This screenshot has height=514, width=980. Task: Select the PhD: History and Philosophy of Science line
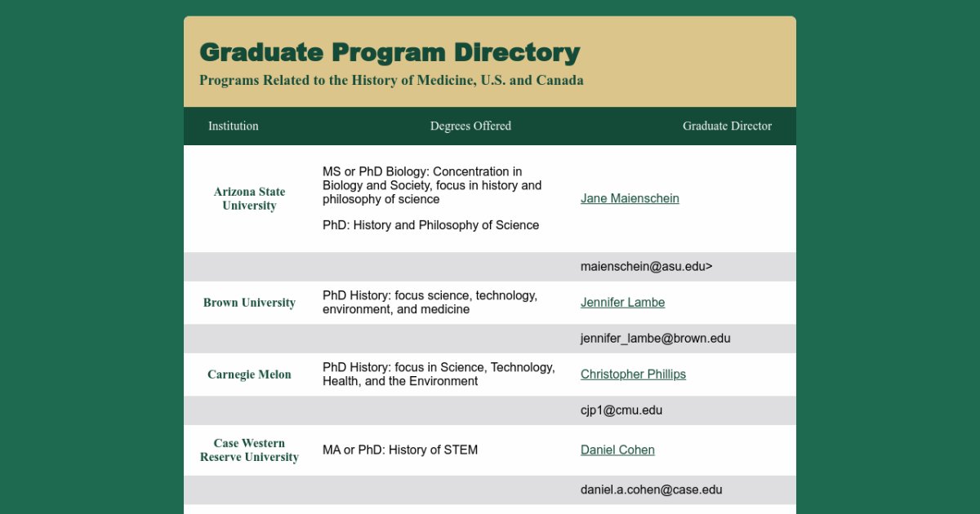pyautogui.click(x=430, y=225)
